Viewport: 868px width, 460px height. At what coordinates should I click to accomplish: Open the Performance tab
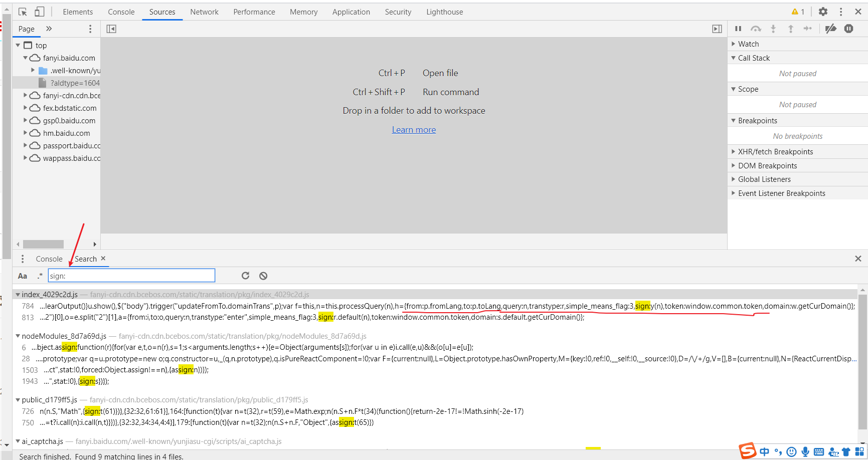tap(254, 12)
